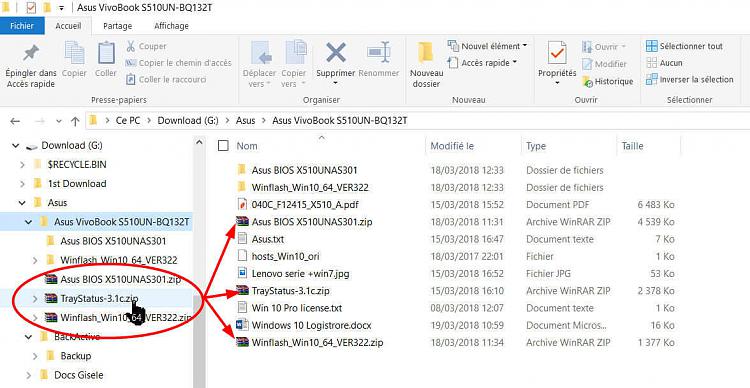The image size is (750, 388).
Task: Click Inverser la sélection
Action: 689,79
